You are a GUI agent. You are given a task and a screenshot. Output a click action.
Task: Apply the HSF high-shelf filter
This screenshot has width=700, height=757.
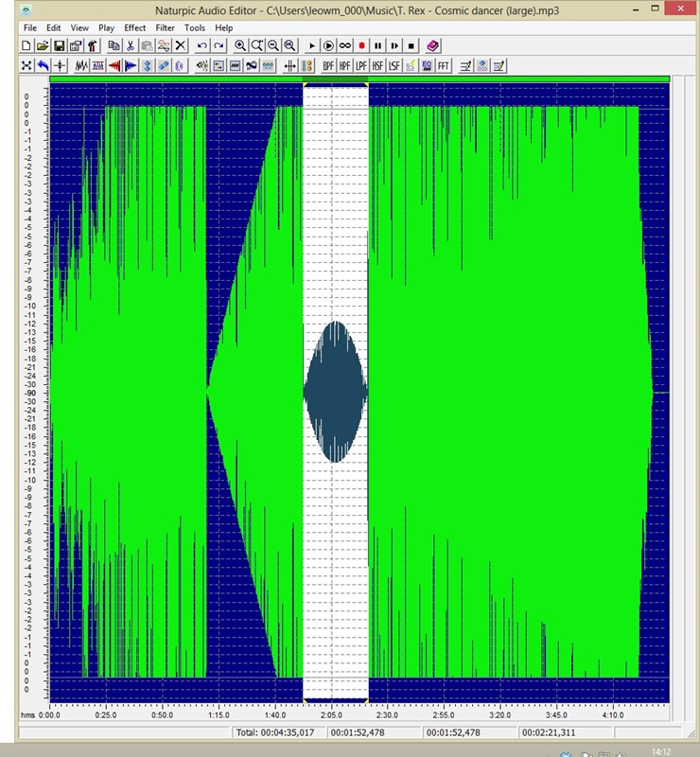pyautogui.click(x=377, y=65)
